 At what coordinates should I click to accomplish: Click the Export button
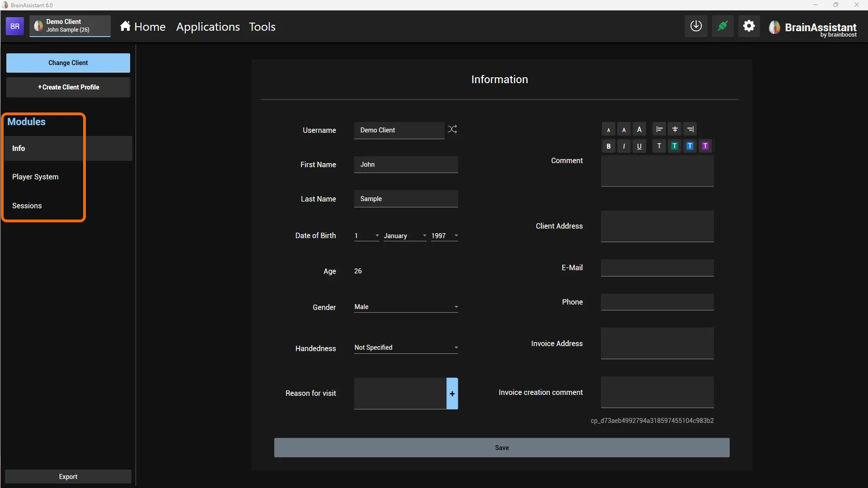pos(68,477)
